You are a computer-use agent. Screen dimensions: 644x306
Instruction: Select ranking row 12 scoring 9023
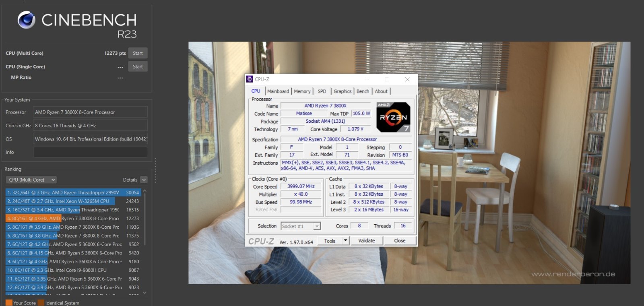[x=73, y=287]
